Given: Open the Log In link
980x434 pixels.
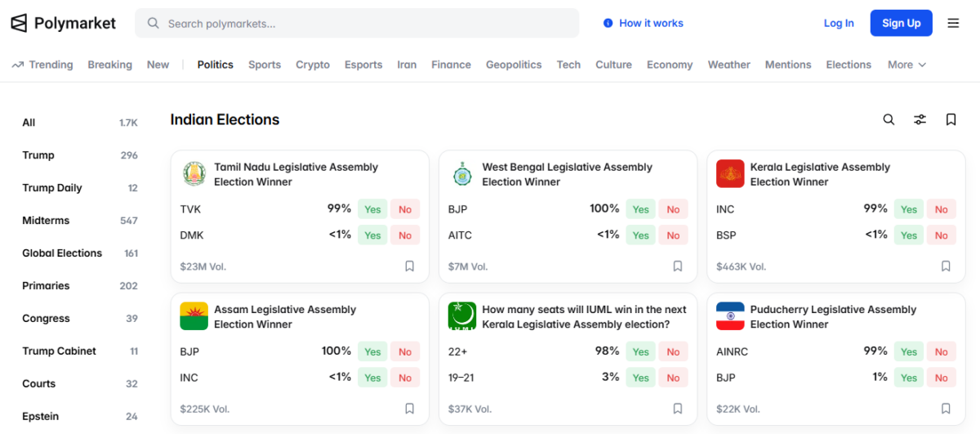Looking at the screenshot, I should pyautogui.click(x=839, y=23).
